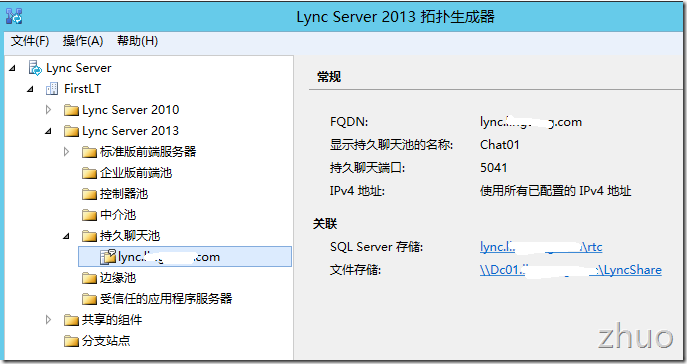Click the Lync Server 2013 folder icon

(71, 131)
